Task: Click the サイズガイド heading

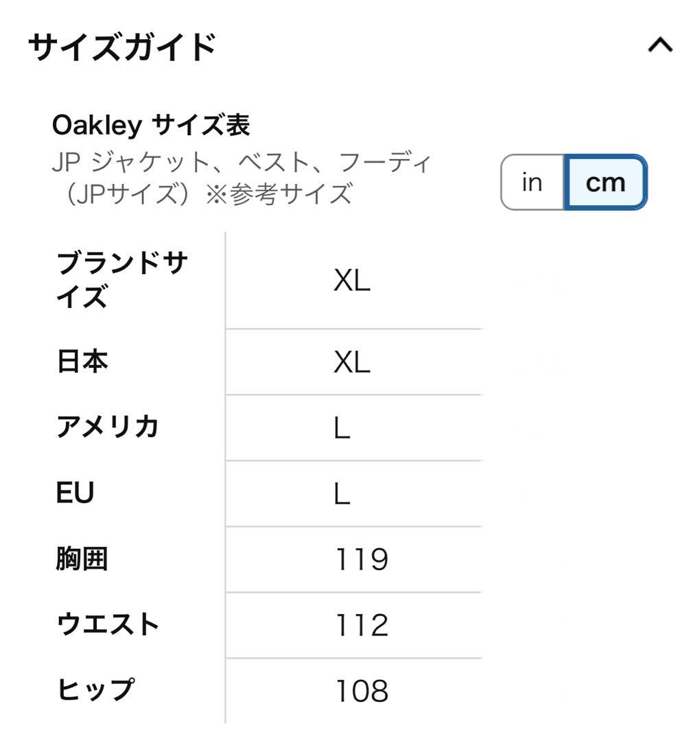Action: [121, 45]
